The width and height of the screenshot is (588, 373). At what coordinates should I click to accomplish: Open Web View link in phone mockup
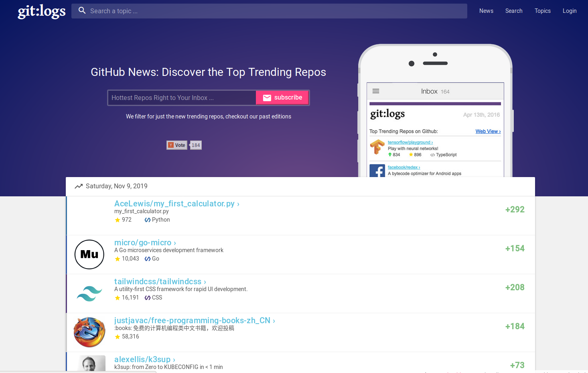488,131
